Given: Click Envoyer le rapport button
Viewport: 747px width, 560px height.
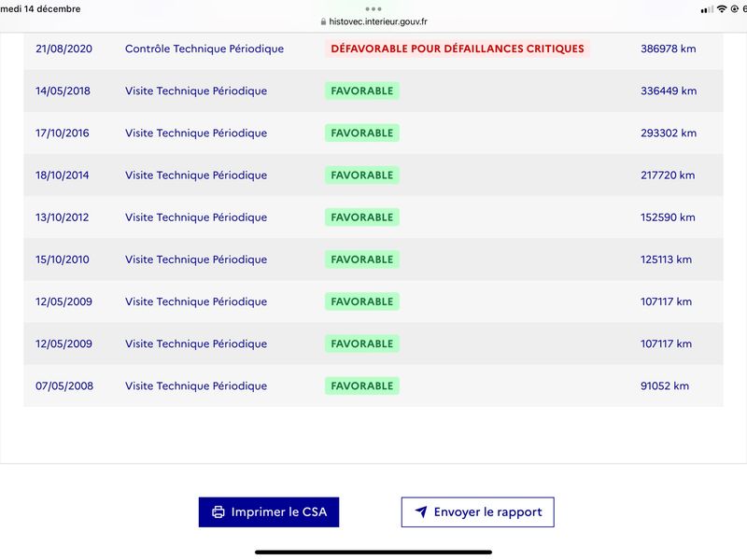Looking at the screenshot, I should [x=478, y=511].
